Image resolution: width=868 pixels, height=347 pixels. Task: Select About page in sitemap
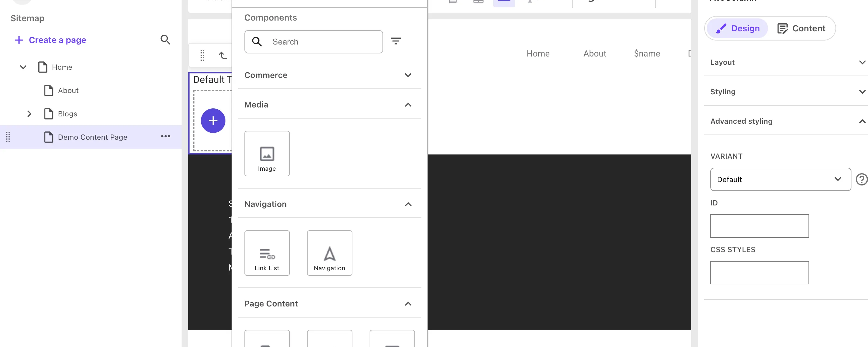tap(68, 90)
